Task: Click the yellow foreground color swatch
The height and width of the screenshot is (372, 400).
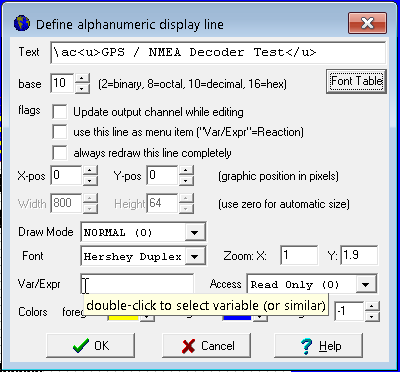Action: [123, 317]
